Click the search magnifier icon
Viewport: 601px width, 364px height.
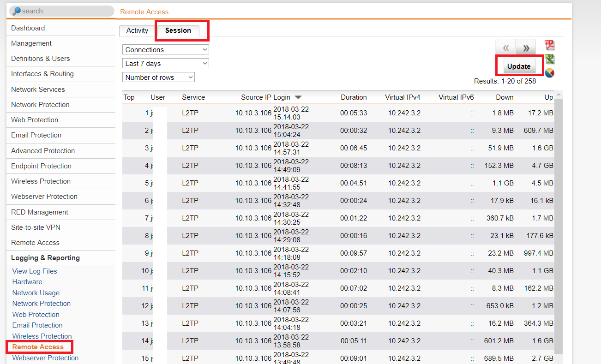point(16,11)
